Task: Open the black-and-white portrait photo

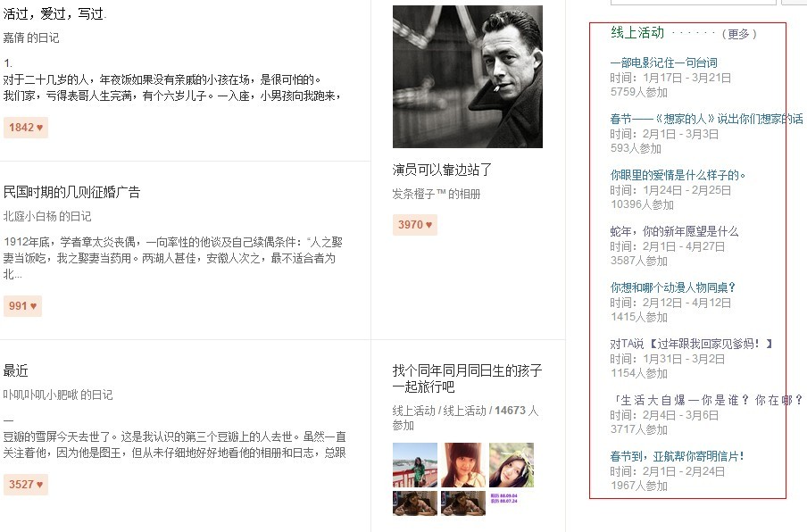Action: click(467, 77)
